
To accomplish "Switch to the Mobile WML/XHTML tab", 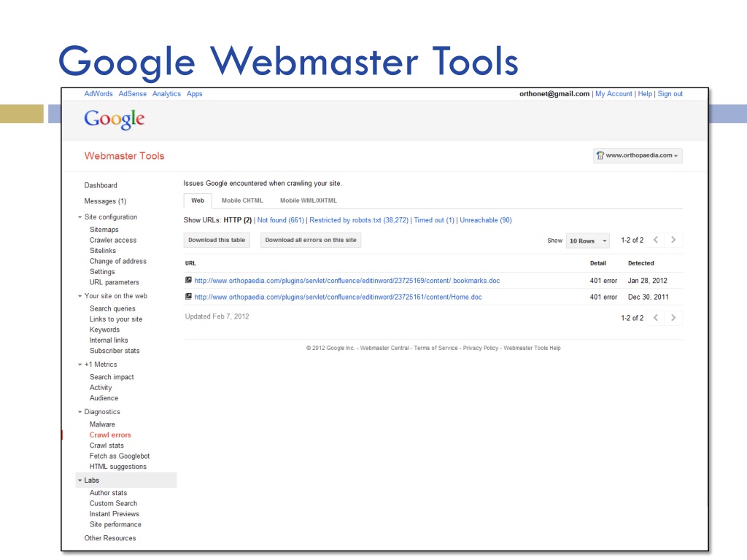I will (309, 201).
